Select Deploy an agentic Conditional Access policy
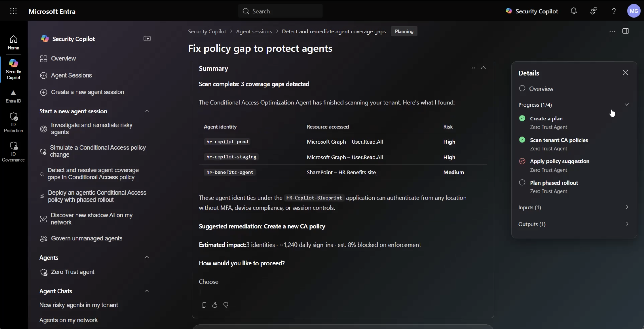The width and height of the screenshot is (644, 329). pos(93,196)
